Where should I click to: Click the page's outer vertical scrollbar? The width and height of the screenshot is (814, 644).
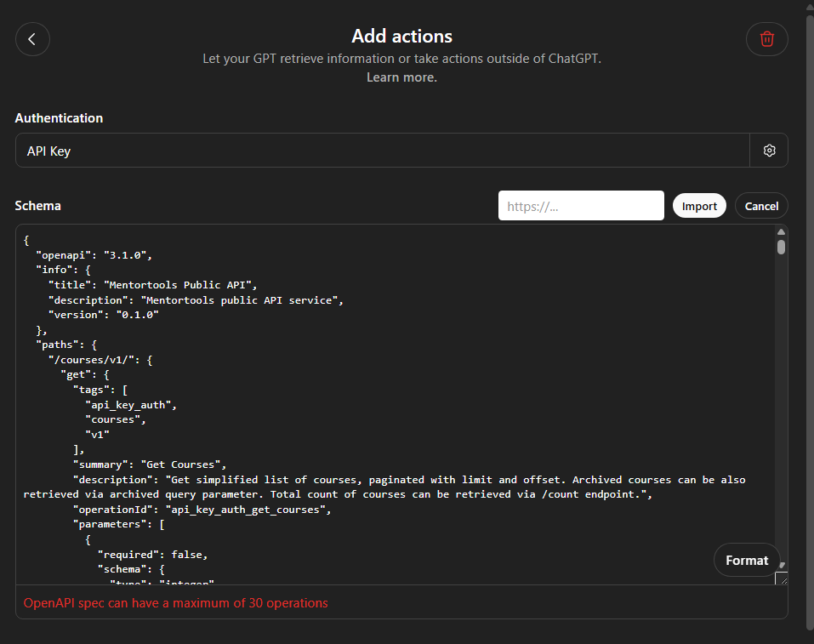click(x=810, y=322)
